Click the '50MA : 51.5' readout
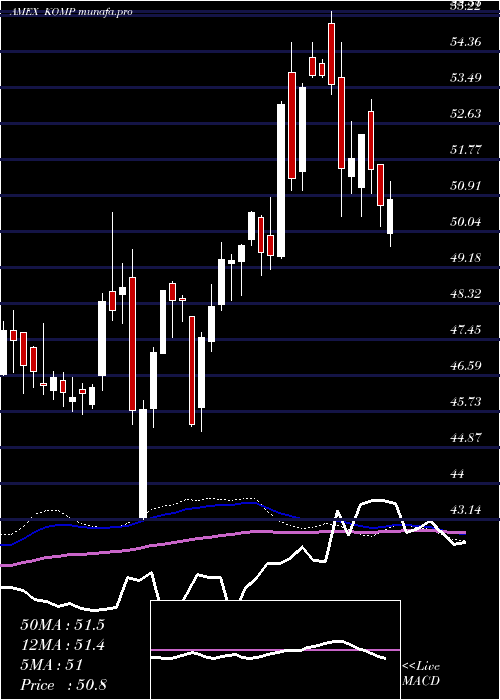Image resolution: width=500 pixels, height=700 pixels. click(x=62, y=625)
